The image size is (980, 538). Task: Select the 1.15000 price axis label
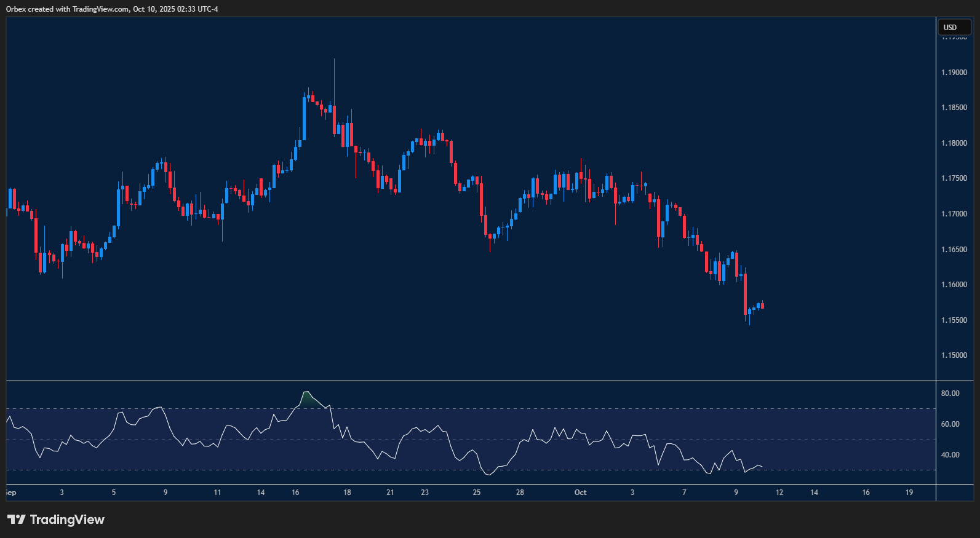[x=954, y=355]
